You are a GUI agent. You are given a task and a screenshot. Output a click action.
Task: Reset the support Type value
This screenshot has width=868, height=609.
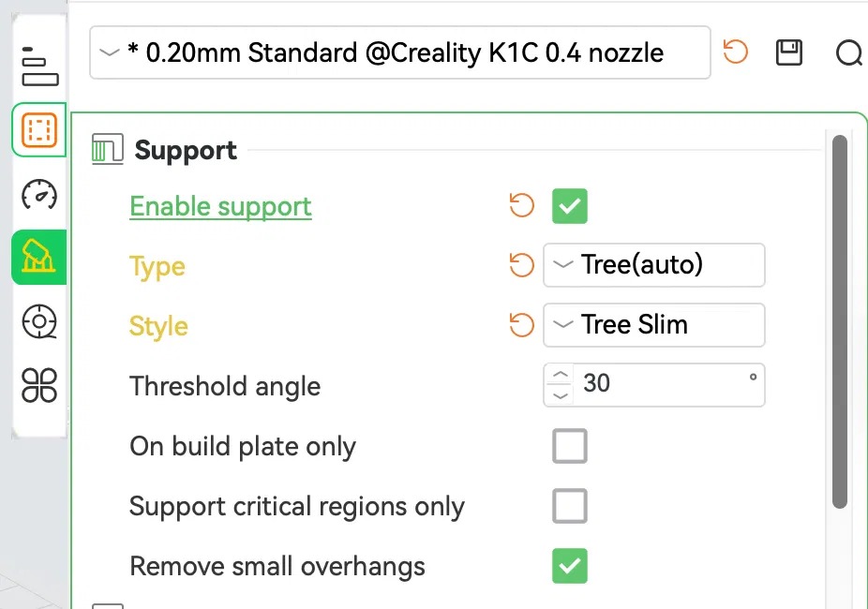coord(521,265)
